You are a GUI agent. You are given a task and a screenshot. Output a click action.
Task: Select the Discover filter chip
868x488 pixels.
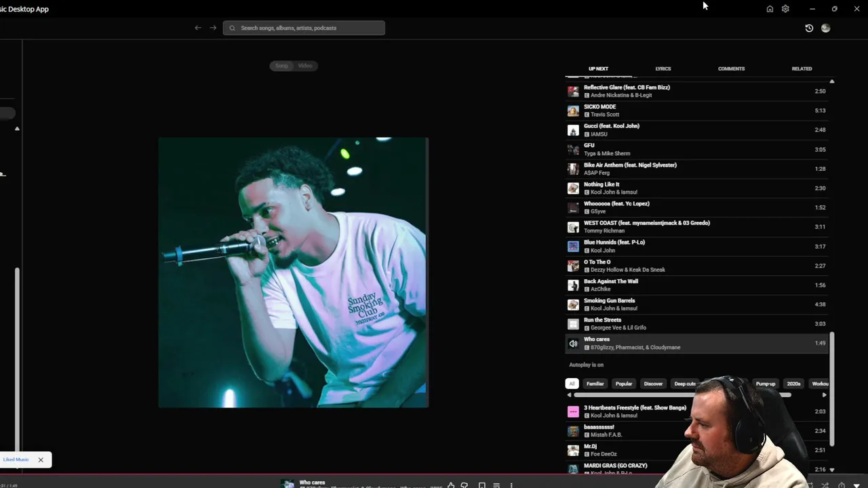click(x=653, y=384)
